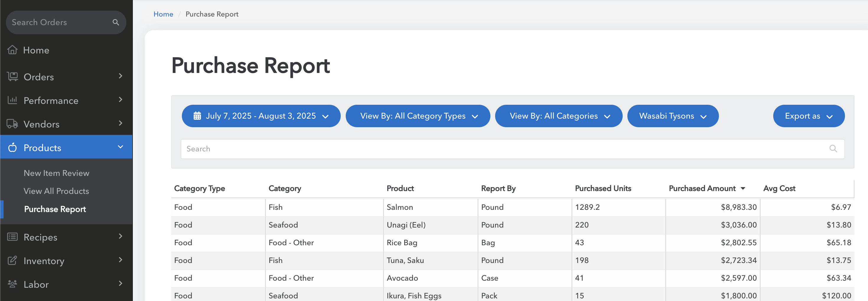Open the All Categories filter dropdown
Viewport: 868px width, 301px height.
(x=558, y=116)
